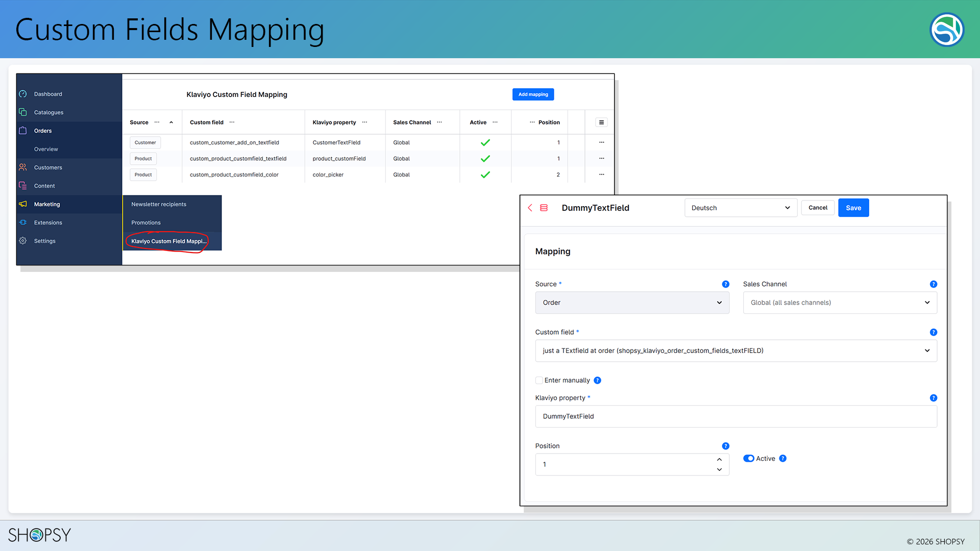The width and height of the screenshot is (980, 551).
Task: Check the Enter manually checkbox
Action: (539, 381)
